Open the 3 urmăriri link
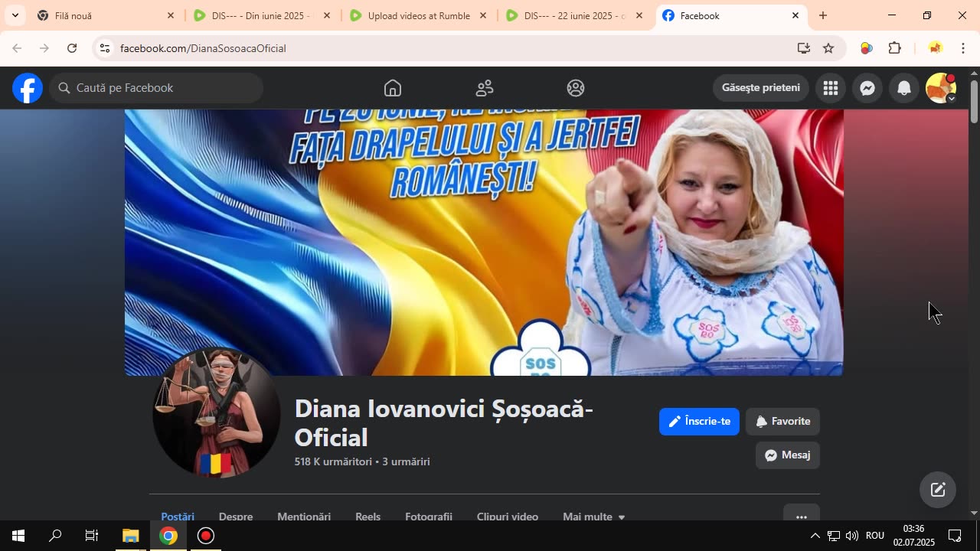The image size is (980, 551). click(x=406, y=461)
